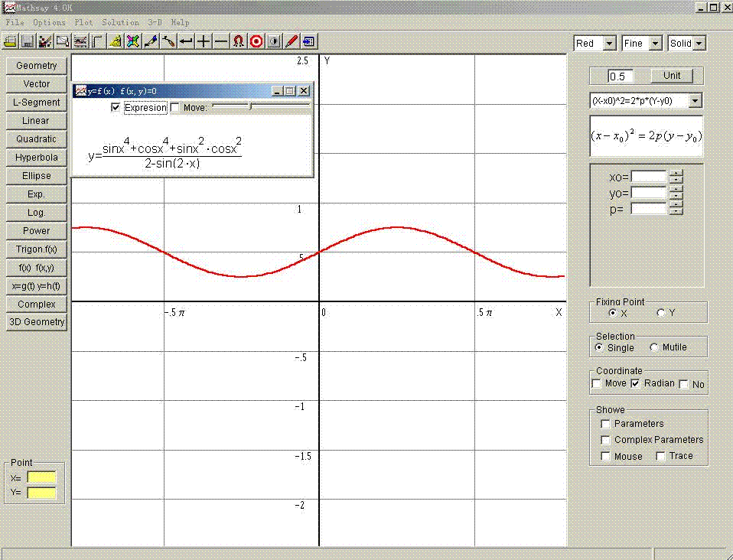Open the Solid line style dropdown
Screen dimensions: 733x560
(x=699, y=44)
